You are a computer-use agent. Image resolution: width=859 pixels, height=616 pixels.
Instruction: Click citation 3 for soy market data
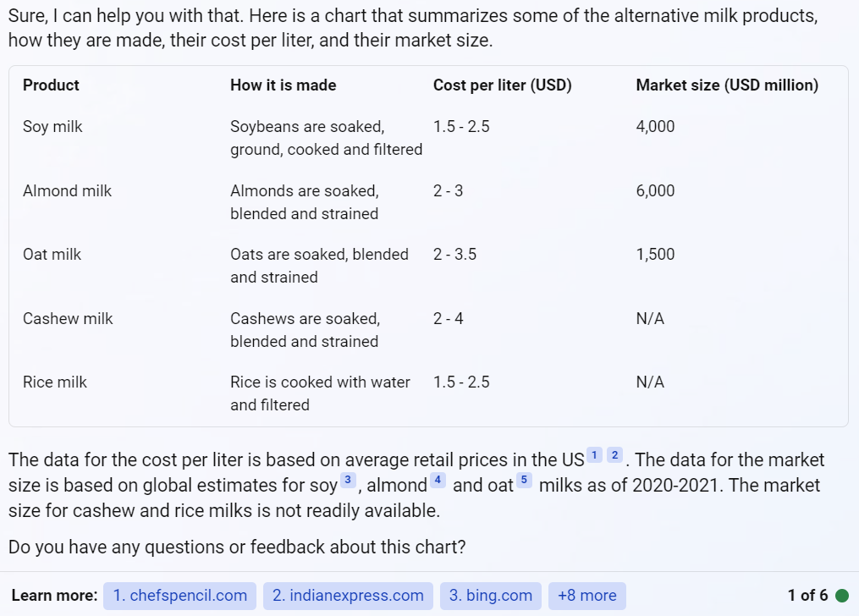(x=348, y=481)
